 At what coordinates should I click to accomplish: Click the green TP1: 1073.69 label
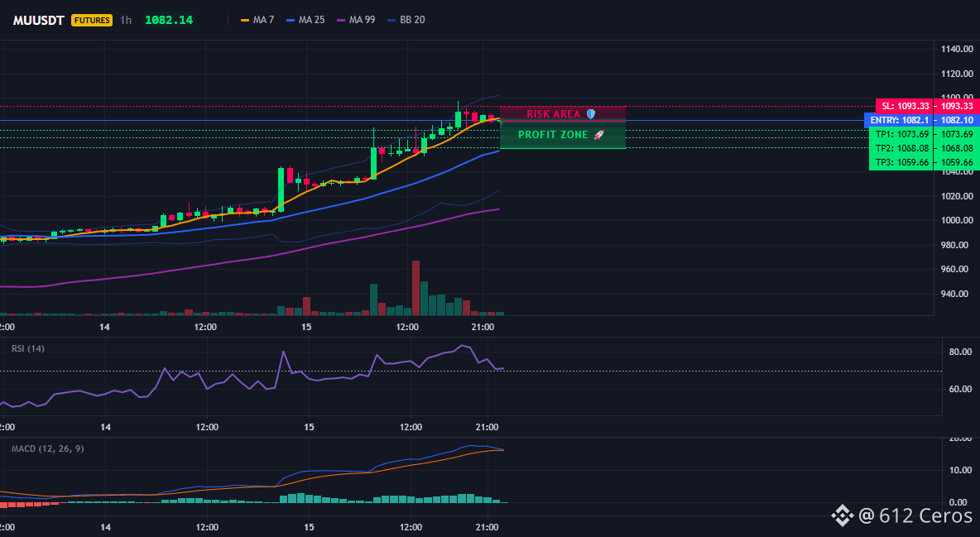coord(901,134)
